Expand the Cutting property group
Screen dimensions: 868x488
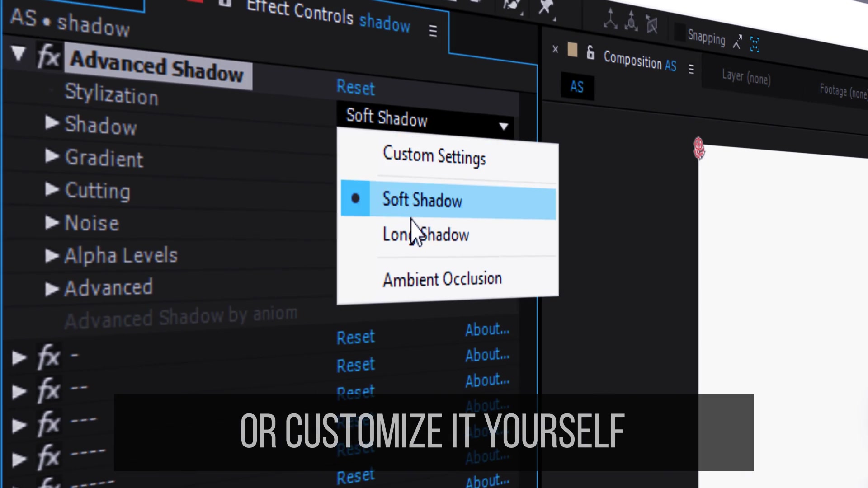coord(52,189)
